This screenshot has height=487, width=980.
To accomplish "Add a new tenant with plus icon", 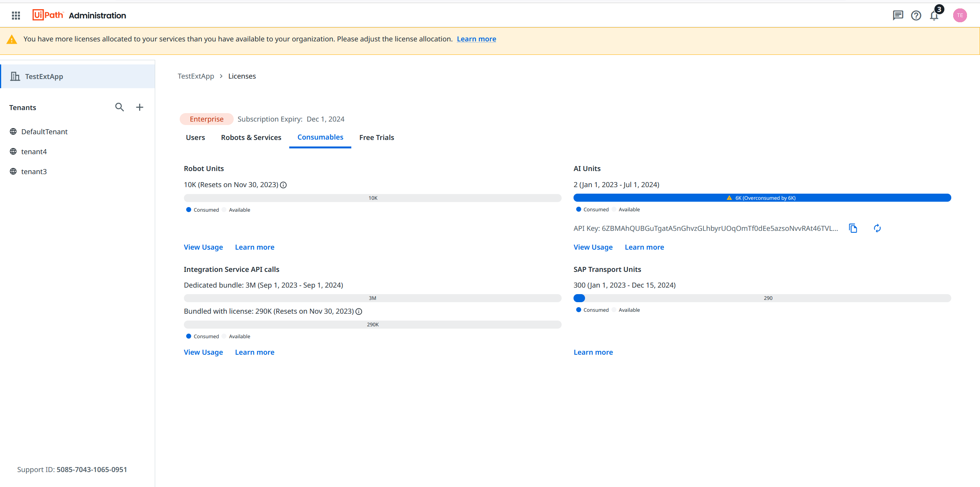I will (139, 107).
